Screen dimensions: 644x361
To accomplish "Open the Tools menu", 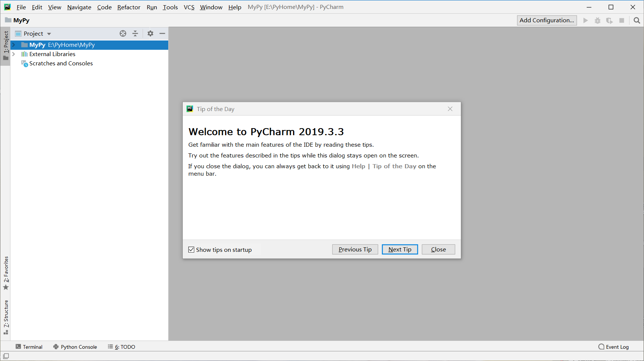I will point(170,7).
